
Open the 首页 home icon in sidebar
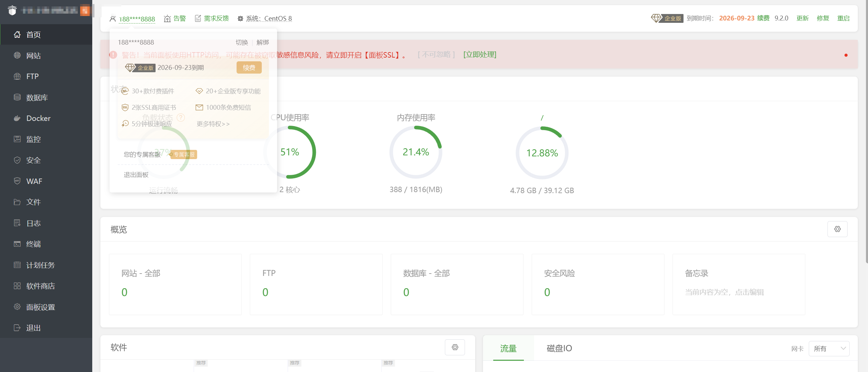click(17, 34)
